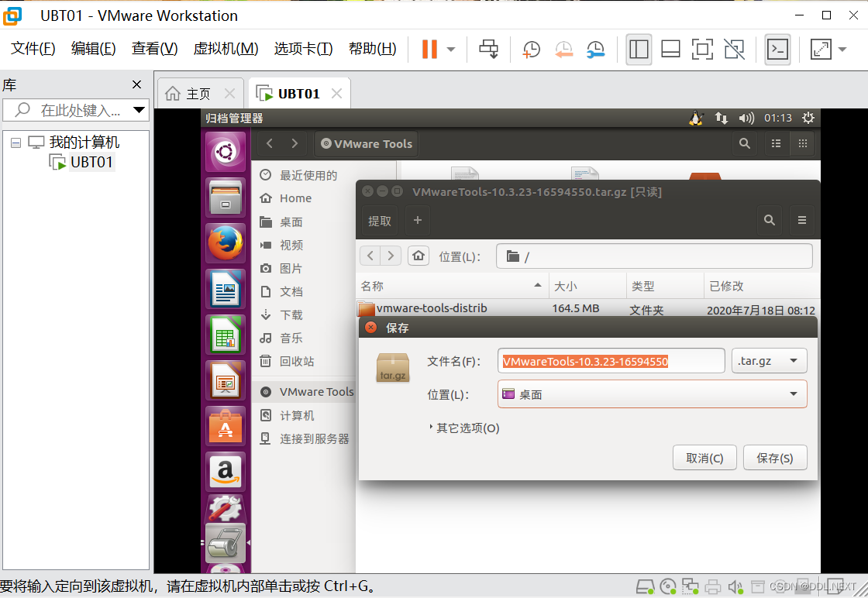Open Home in the Files sidebar
The width and height of the screenshot is (868, 598).
(x=295, y=198)
